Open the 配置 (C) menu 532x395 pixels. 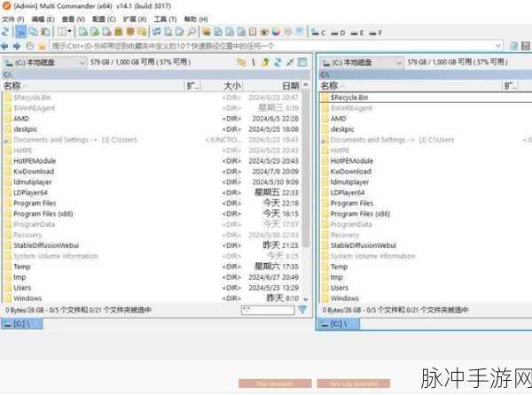coord(104,19)
